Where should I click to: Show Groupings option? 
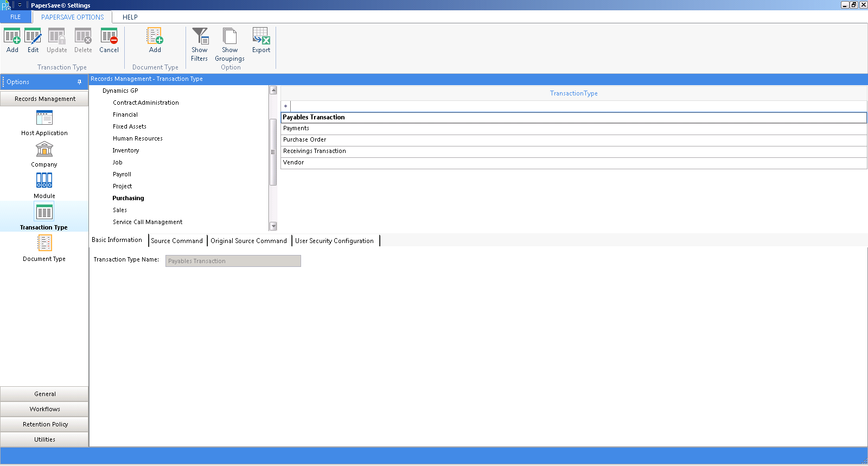pyautogui.click(x=230, y=44)
